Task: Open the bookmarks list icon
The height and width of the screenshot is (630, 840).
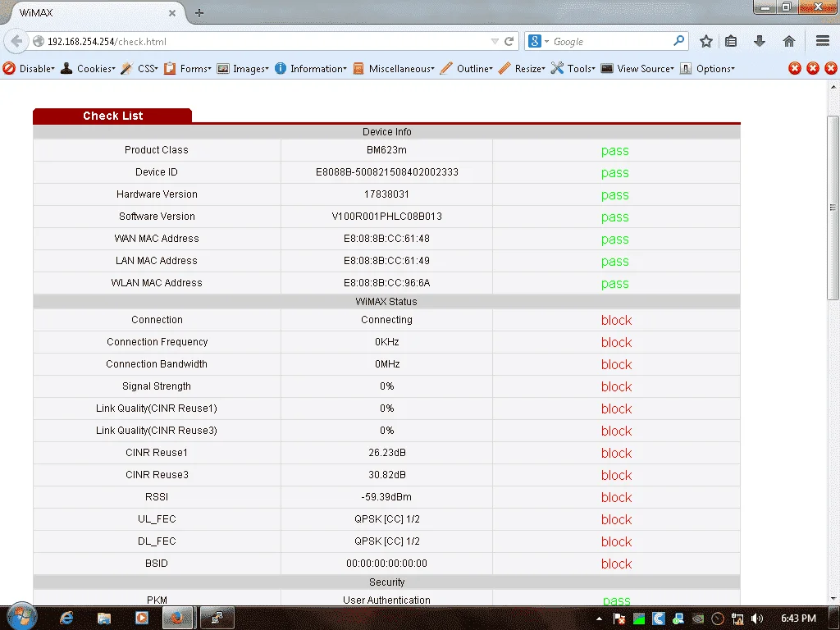Action: coord(731,41)
